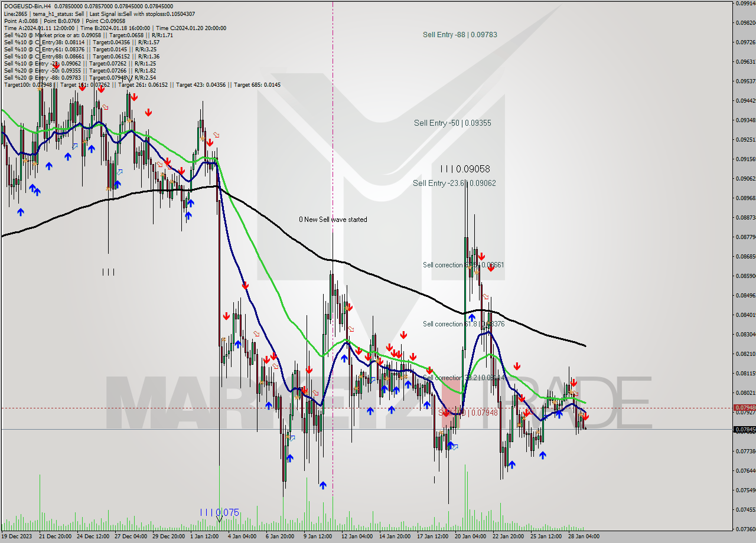Click the '9 Jan 12:00' time axis label
The height and width of the screenshot is (543, 756).
(x=318, y=536)
